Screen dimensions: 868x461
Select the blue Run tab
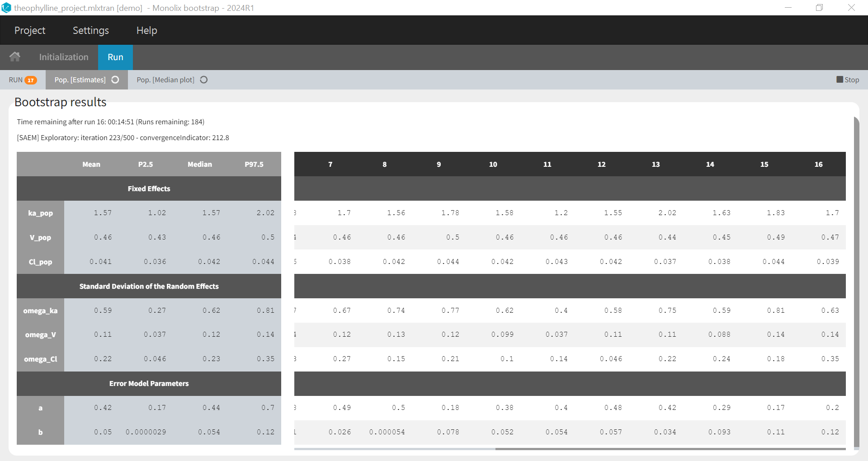pyautogui.click(x=115, y=57)
